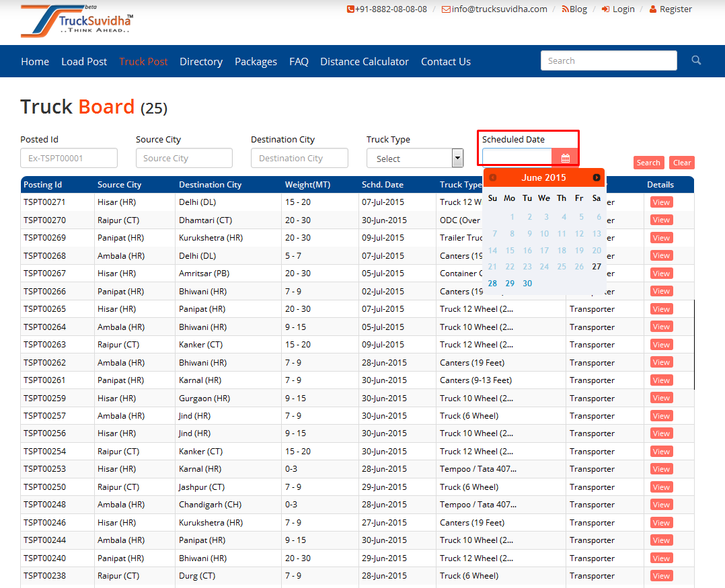Open the Load Post menu item
This screenshot has height=588, width=725.
click(x=84, y=61)
